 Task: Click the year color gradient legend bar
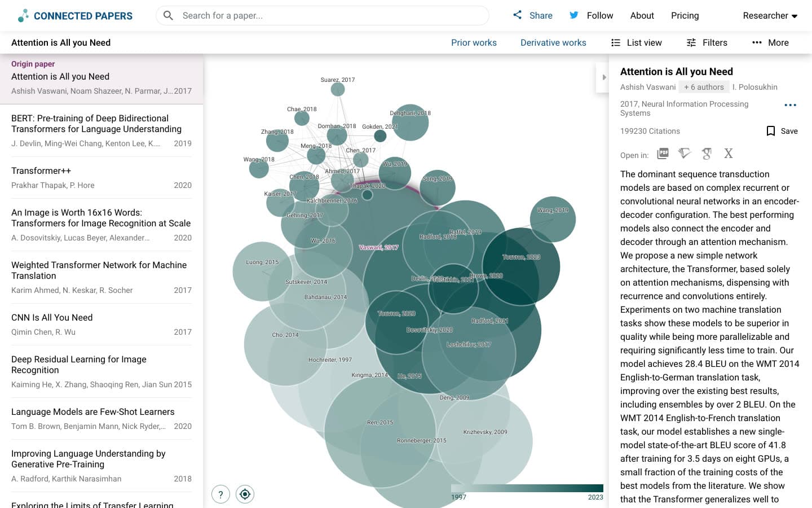pyautogui.click(x=527, y=488)
